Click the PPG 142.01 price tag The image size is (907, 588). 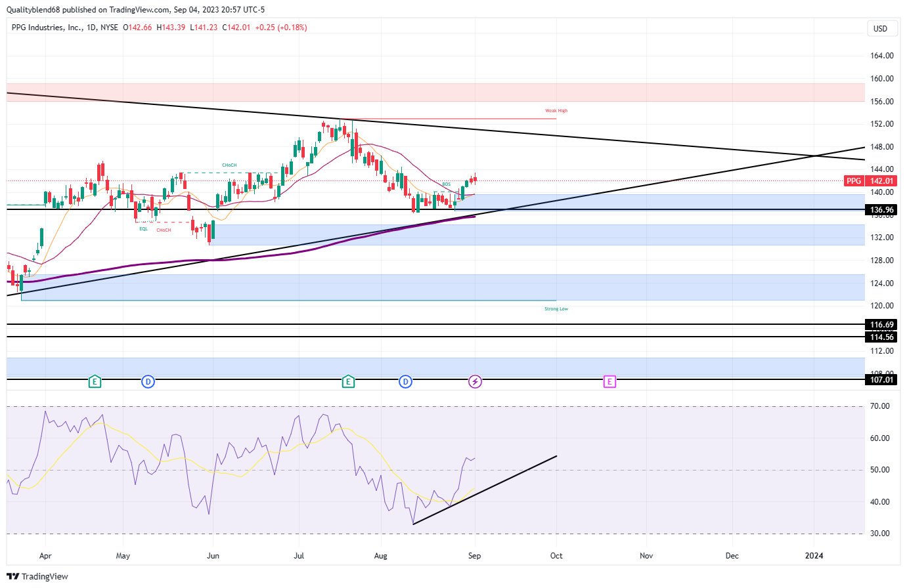(870, 180)
